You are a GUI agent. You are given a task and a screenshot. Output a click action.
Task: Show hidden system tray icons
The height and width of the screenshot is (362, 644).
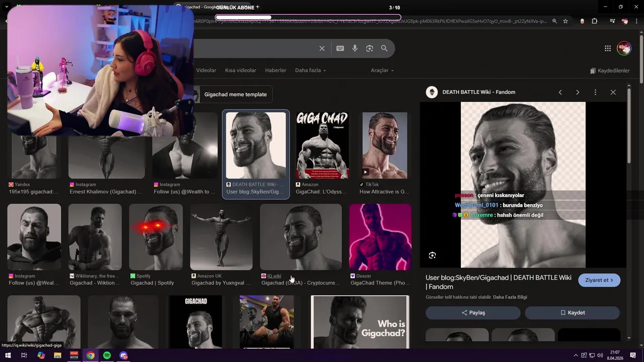(x=577, y=355)
